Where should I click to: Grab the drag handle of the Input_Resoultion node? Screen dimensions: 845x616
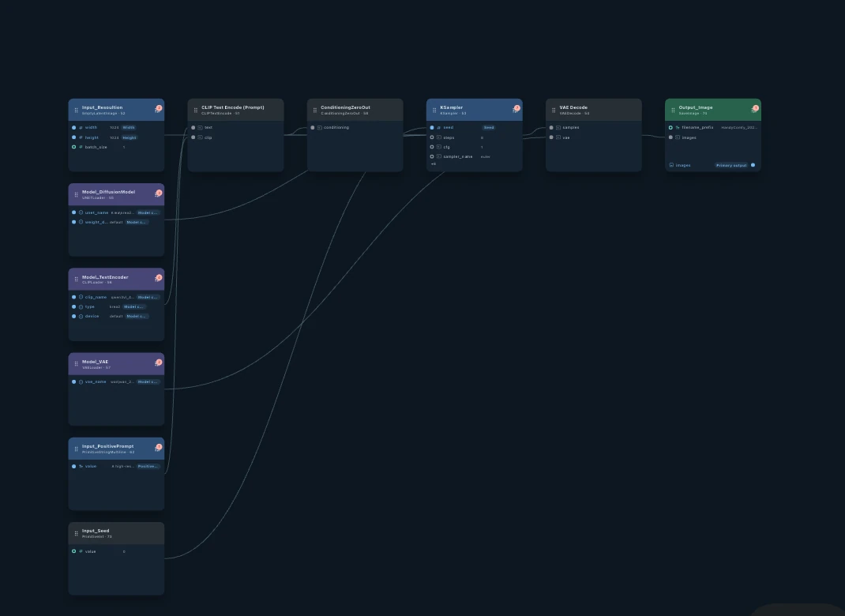click(x=76, y=110)
